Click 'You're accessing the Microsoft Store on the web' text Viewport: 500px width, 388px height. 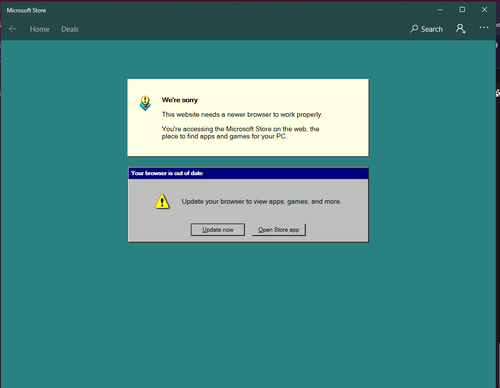[241, 133]
